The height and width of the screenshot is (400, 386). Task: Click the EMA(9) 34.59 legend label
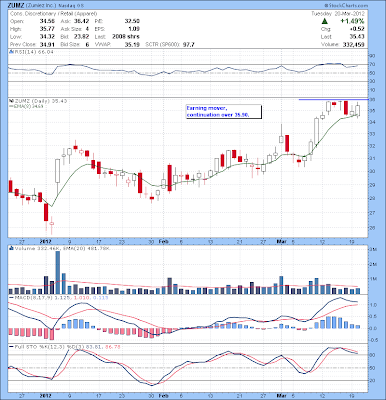pos(28,106)
